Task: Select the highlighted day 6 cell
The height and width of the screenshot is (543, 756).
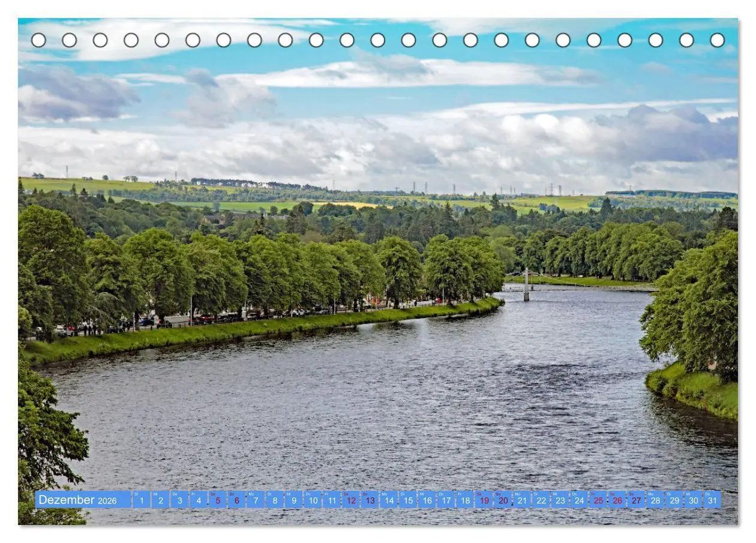Action: [237, 500]
